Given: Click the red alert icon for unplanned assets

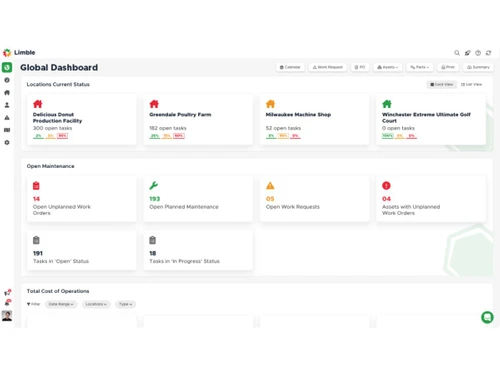Looking at the screenshot, I should 386,186.
